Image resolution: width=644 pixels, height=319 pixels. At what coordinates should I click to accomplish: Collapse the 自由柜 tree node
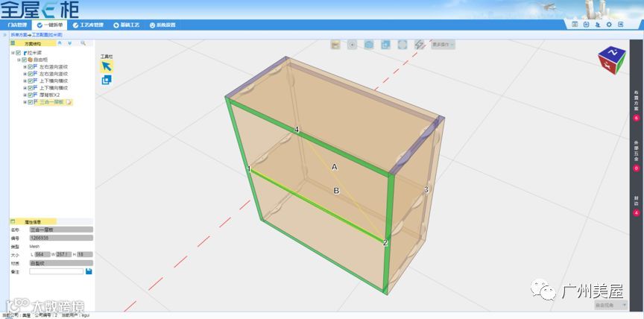19,60
